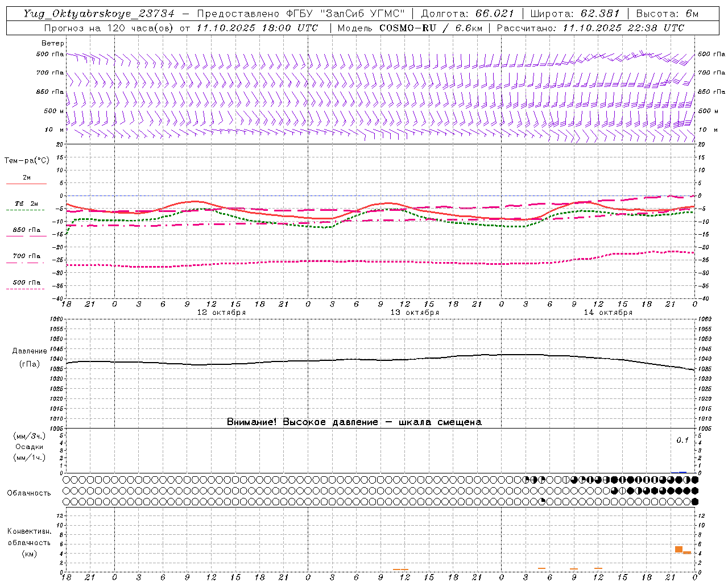Screen dimensions: 728x582
Task: Click the 'Долгота: 66.021' header value
Action: point(468,14)
